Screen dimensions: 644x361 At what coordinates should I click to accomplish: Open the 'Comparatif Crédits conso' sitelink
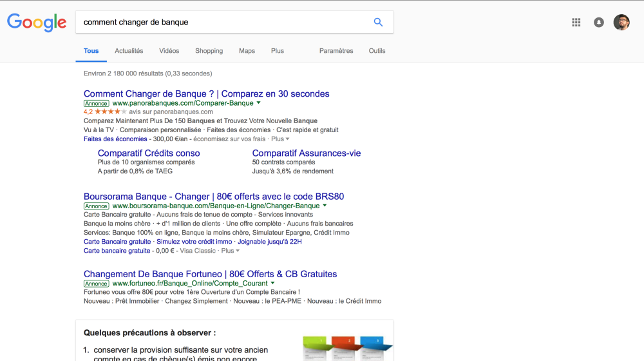(x=149, y=153)
